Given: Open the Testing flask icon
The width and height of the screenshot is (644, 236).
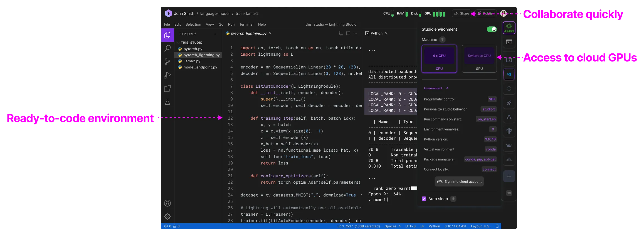Looking at the screenshot, I should coord(167,102).
